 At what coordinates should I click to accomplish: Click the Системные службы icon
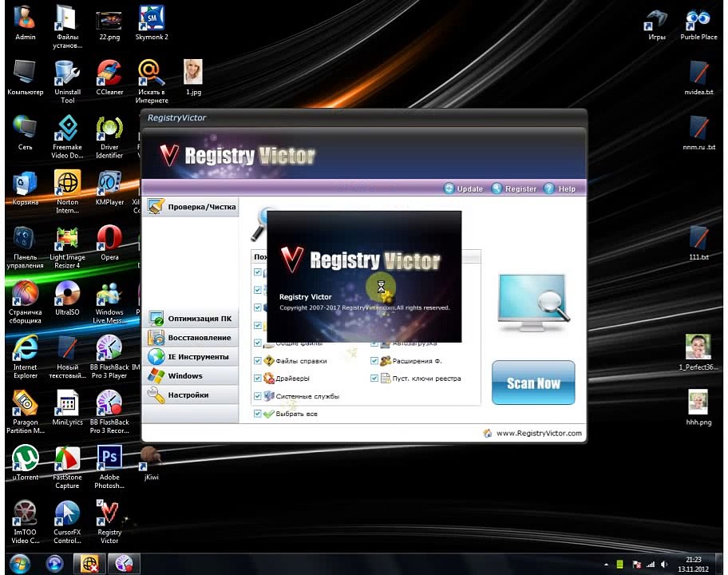click(x=269, y=396)
